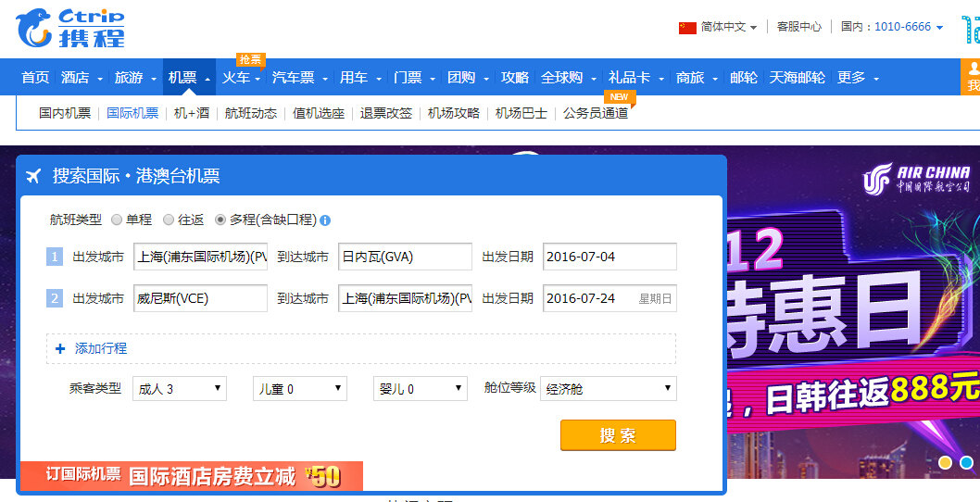Expand the 旅游 menu arrow
Screen dimensions: 980x502
(x=154, y=79)
